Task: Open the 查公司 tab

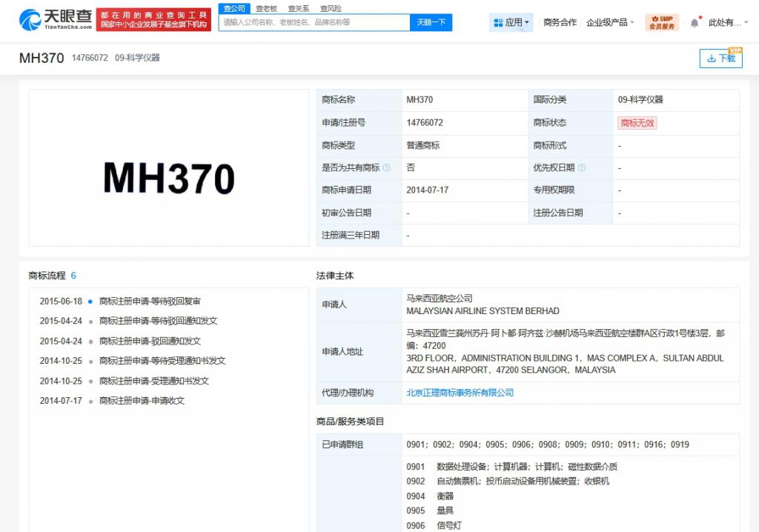Action: pyautogui.click(x=233, y=8)
